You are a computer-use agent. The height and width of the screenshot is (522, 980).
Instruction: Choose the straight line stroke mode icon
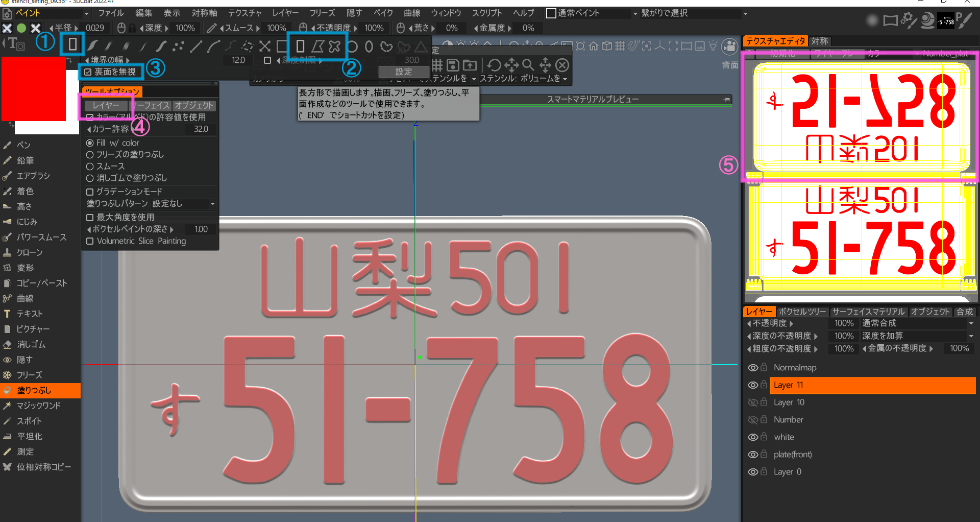click(195, 46)
